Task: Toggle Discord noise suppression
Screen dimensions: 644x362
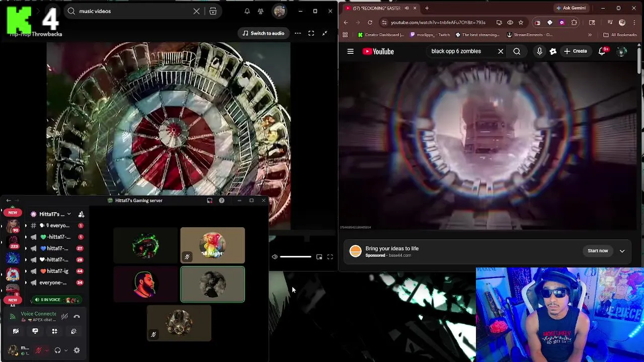Action: (64, 316)
